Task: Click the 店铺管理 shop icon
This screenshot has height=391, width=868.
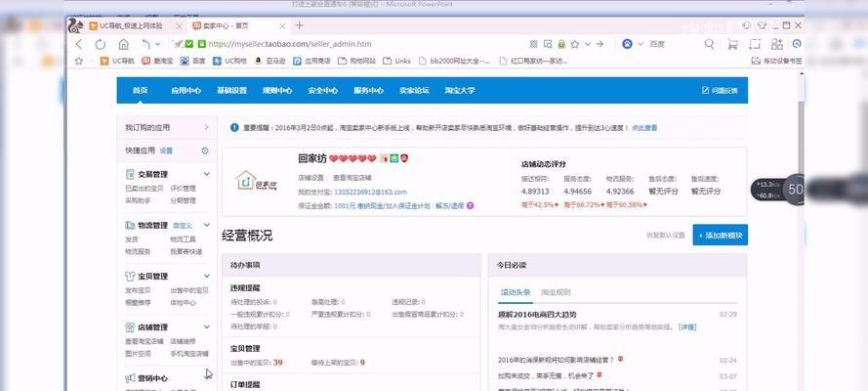Action: click(130, 327)
